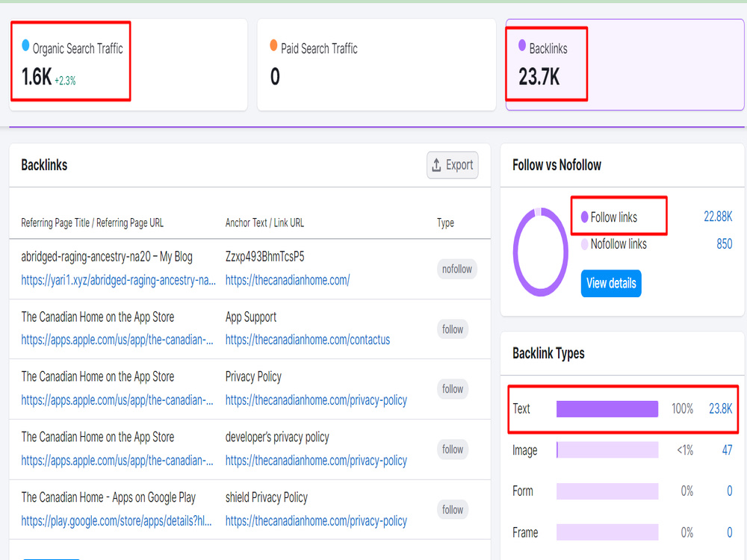The height and width of the screenshot is (560, 747).
Task: Select the Backlinks 23.7K card
Action: click(625, 65)
